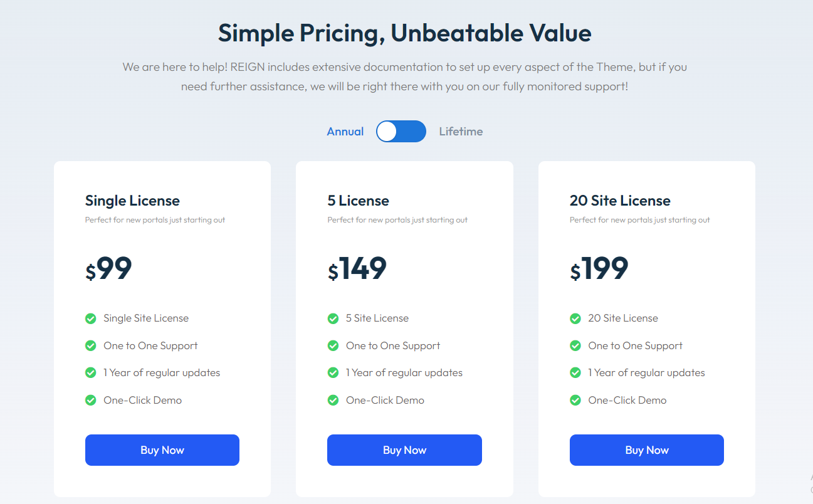This screenshot has height=504, width=813.
Task: Click Buy Now for Single License
Action: pos(162,450)
